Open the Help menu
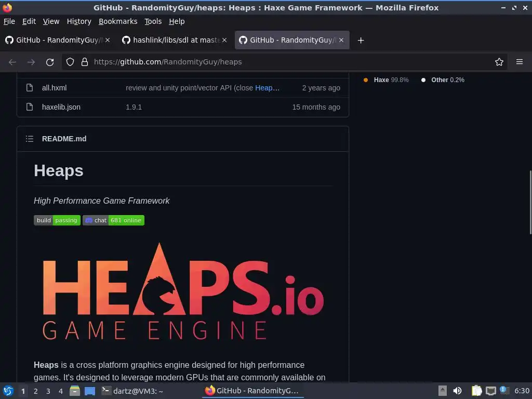532x399 pixels. point(177,21)
